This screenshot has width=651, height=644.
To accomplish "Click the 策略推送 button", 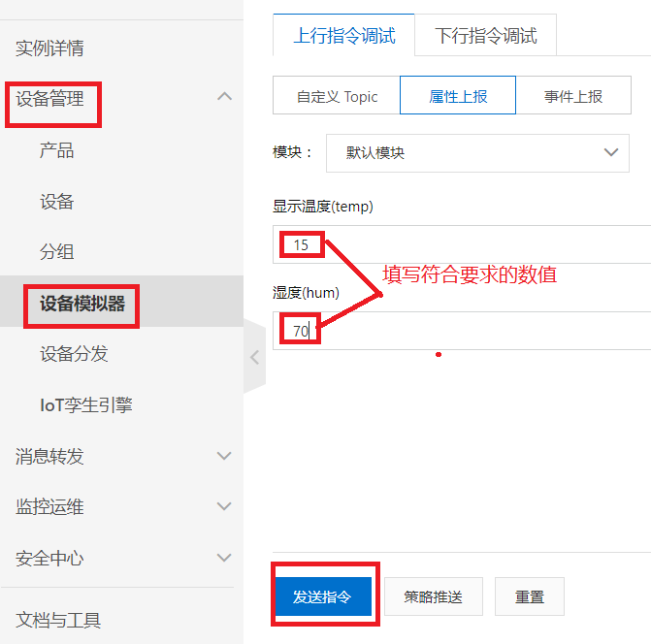I will [x=434, y=597].
